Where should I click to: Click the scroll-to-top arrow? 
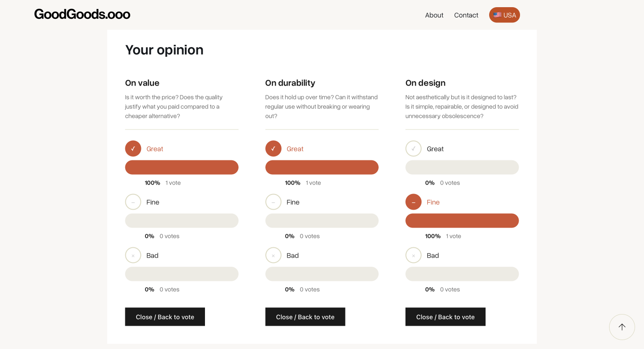click(622, 327)
